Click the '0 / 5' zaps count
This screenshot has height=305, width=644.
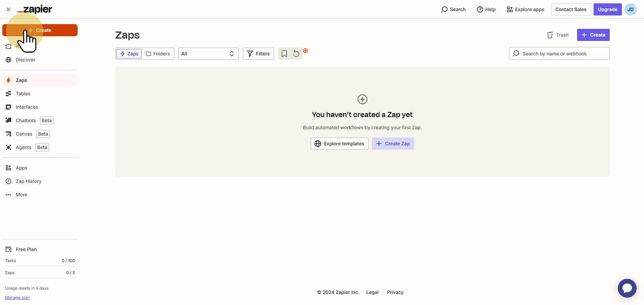tap(71, 273)
